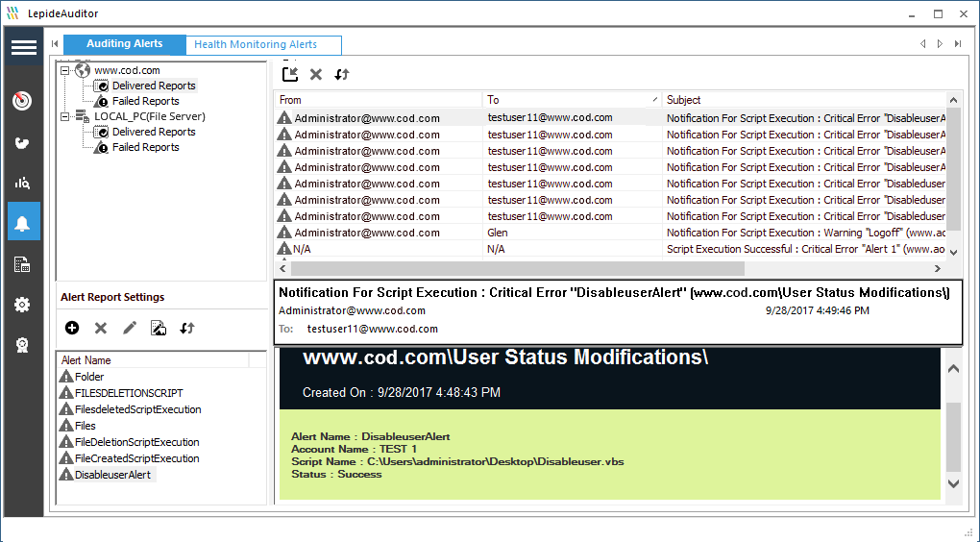Sort by the From column header
This screenshot has width=980, height=542.
pyautogui.click(x=379, y=100)
